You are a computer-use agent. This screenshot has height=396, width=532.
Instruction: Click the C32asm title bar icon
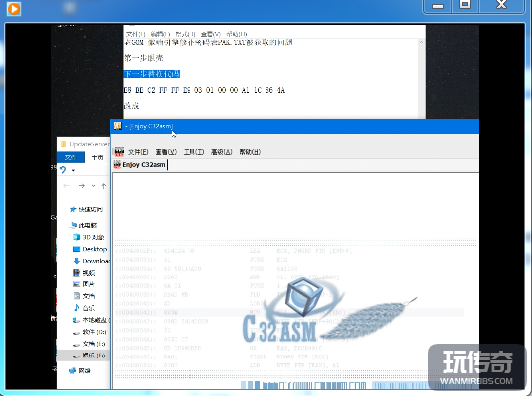(117, 126)
